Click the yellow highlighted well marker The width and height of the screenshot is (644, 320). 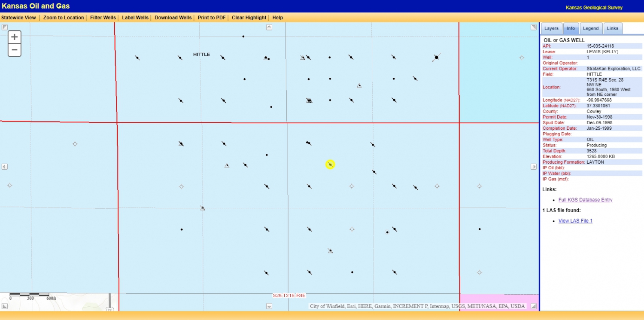point(330,165)
